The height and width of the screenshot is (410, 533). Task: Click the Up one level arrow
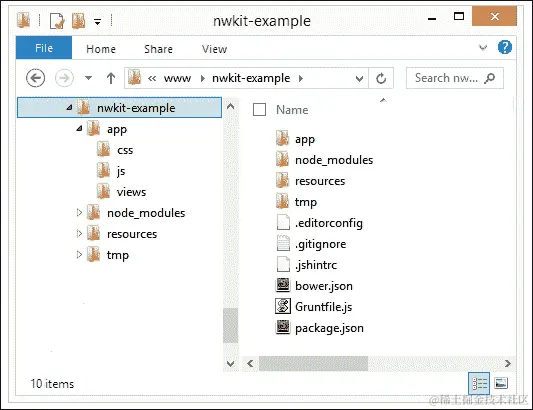(111, 78)
